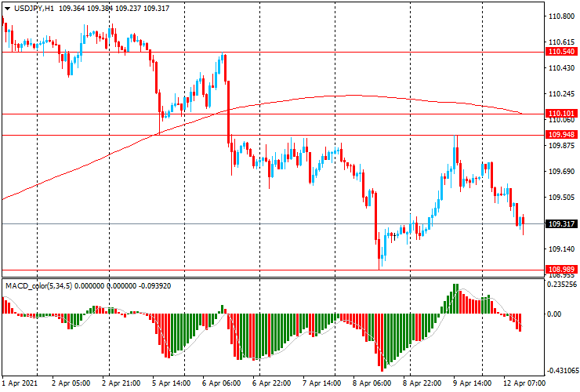This screenshot has height=392, width=580.
Task: Click the 108.989 support level label
Action: pos(561,270)
